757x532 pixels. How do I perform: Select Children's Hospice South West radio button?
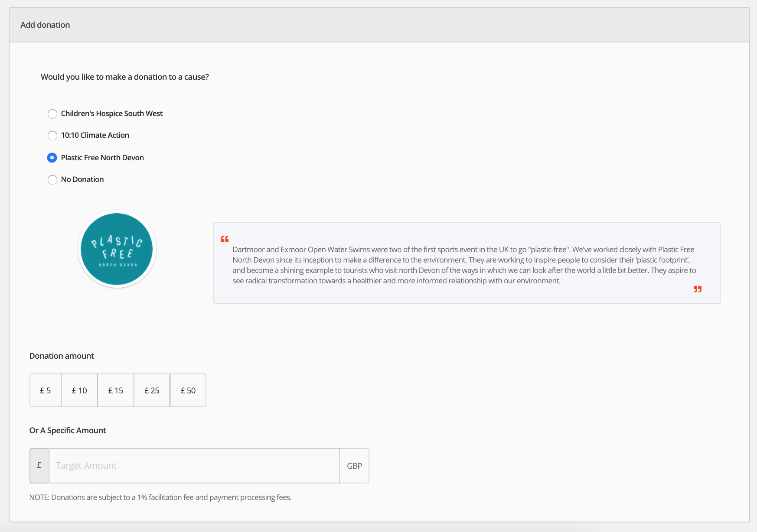[x=52, y=114]
